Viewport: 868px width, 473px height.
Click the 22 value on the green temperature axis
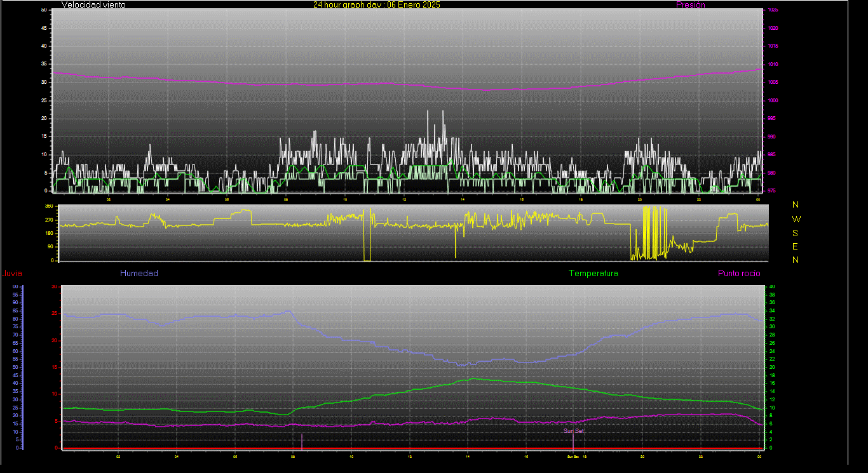coord(772,359)
